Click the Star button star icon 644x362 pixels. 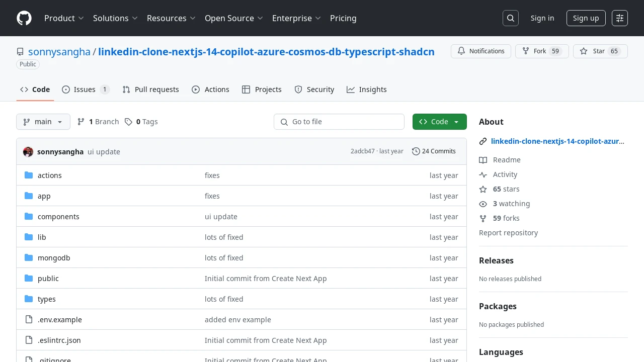click(584, 51)
